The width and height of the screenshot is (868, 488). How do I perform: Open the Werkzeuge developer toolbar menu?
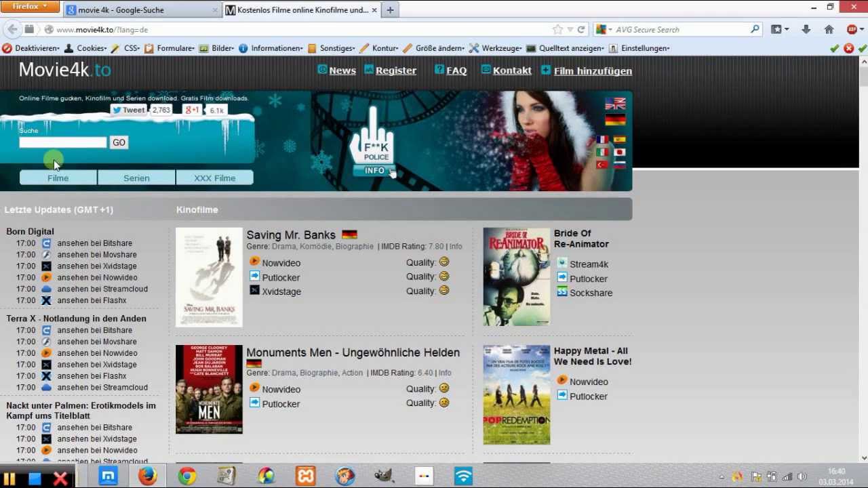click(496, 48)
